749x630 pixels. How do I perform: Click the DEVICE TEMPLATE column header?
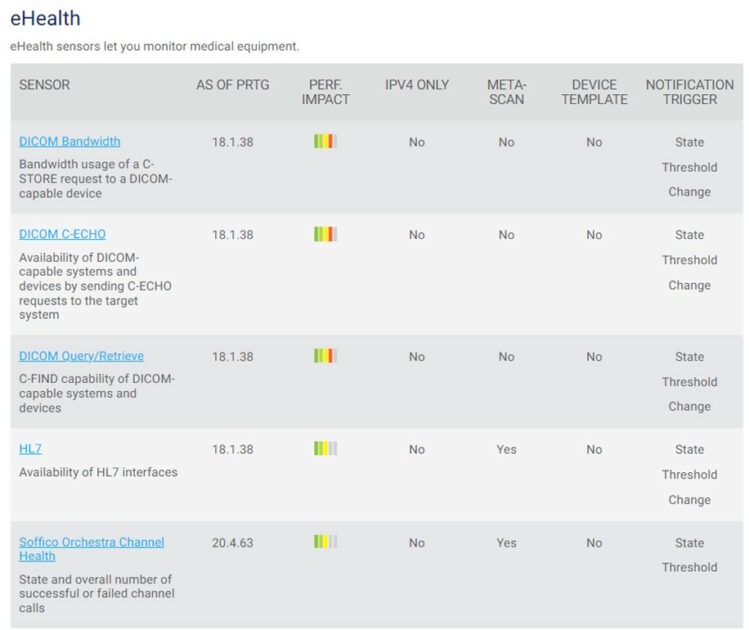[593, 92]
